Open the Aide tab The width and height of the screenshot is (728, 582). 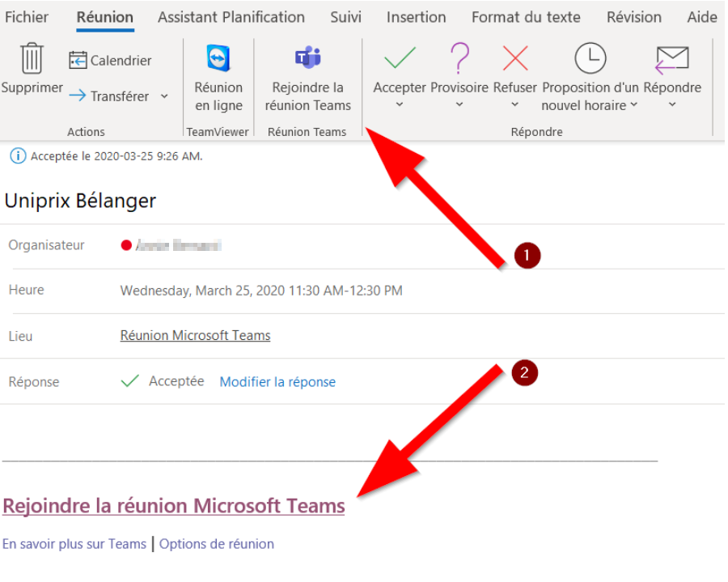(702, 17)
